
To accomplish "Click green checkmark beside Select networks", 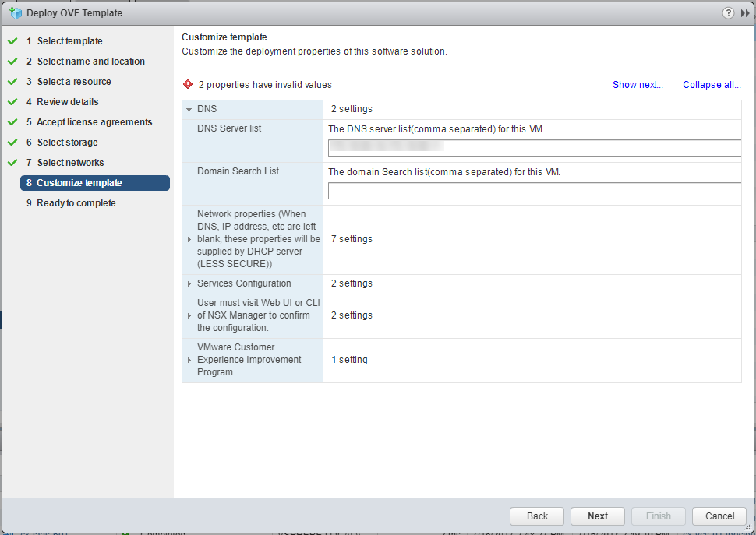I will (12, 163).
